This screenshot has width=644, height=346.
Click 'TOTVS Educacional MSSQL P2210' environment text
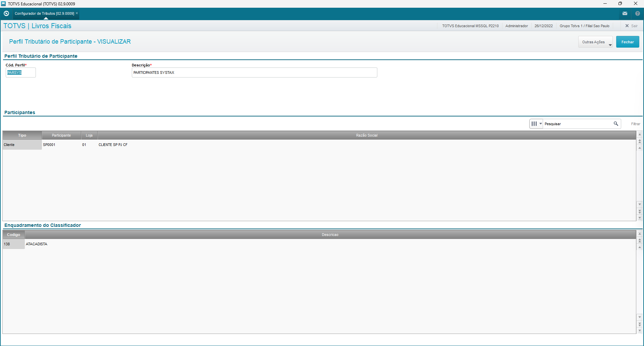470,26
